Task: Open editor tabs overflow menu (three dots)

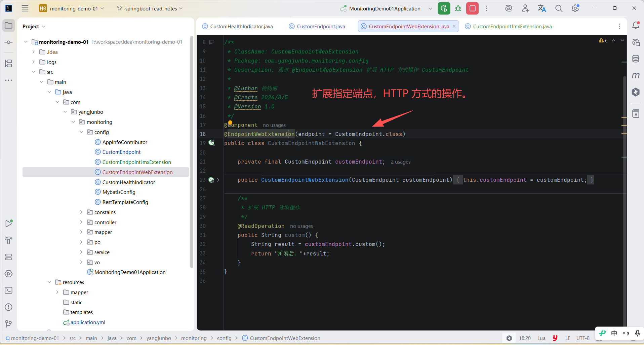Action: 619,26
